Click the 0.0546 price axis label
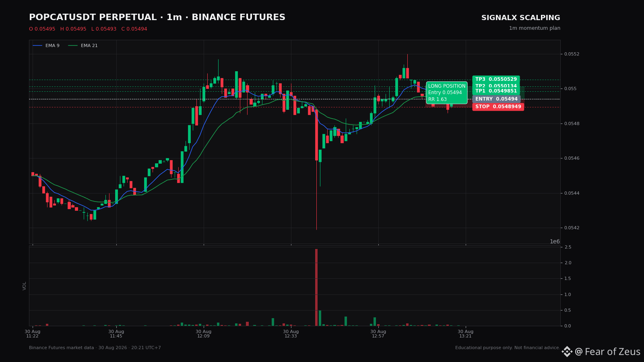Screen dimensions: 644x362 pyautogui.click(x=572, y=158)
